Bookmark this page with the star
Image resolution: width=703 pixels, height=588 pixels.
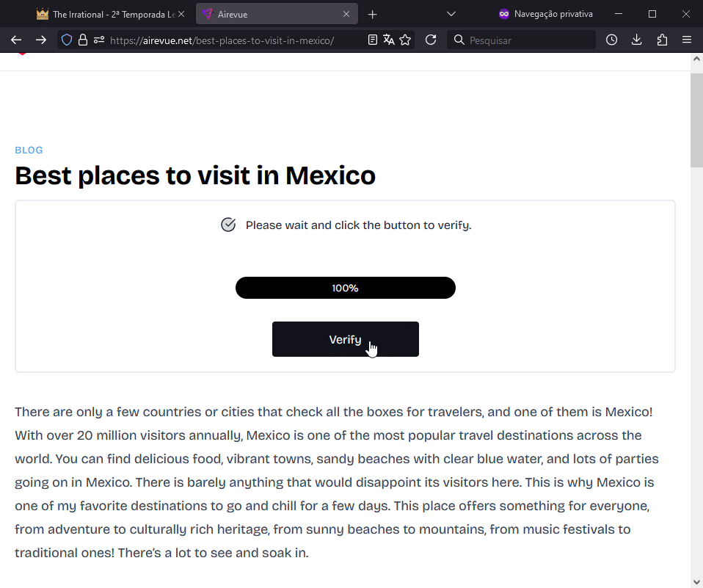(405, 40)
